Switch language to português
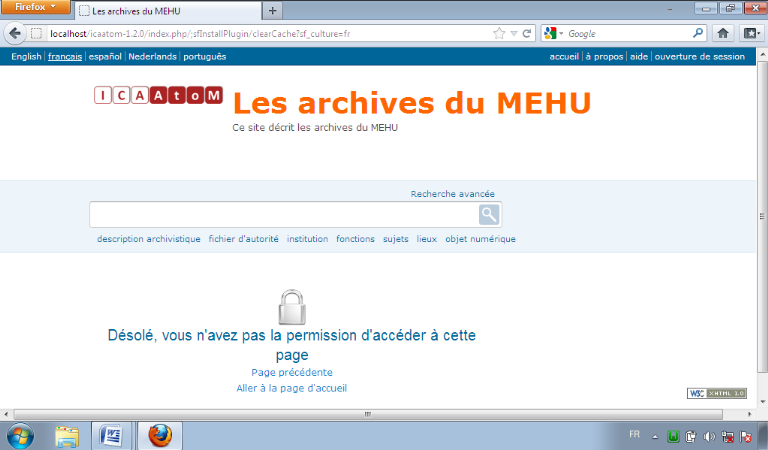This screenshot has width=768, height=450. [x=205, y=56]
